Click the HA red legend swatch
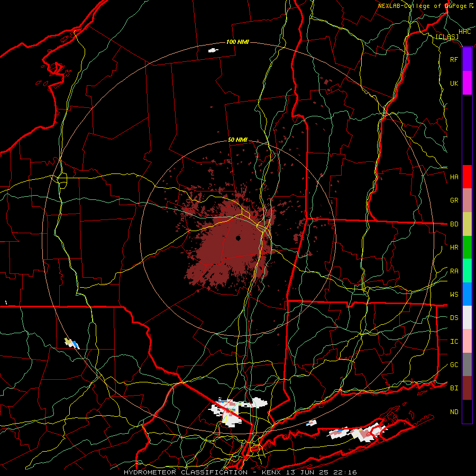This screenshot has width=476, height=476. pyautogui.click(x=467, y=177)
